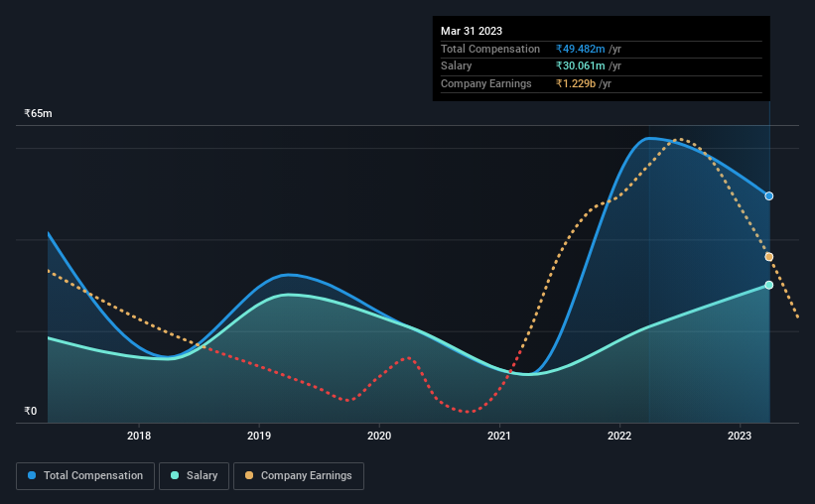Select the Total Compensation data point marker
The height and width of the screenshot is (504, 815).
[x=769, y=195]
